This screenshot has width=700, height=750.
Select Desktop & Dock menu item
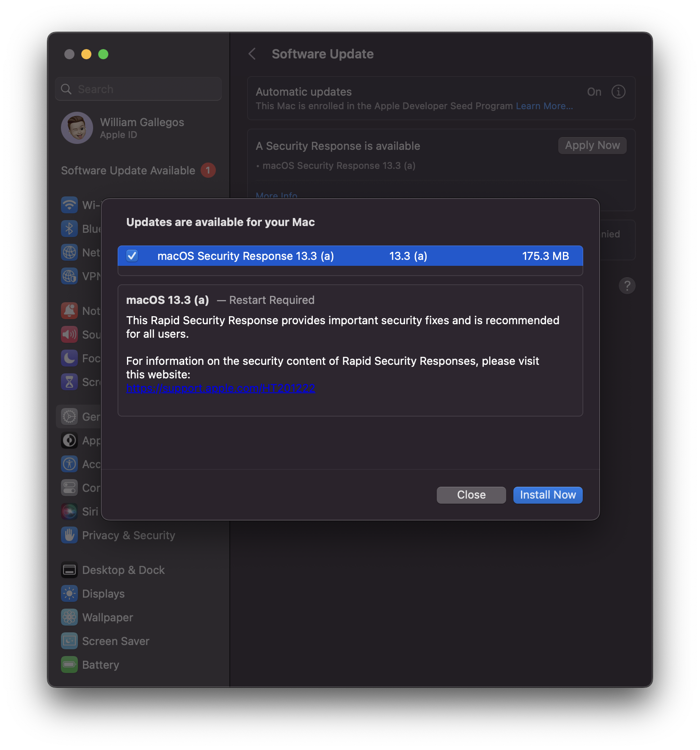[138, 570]
